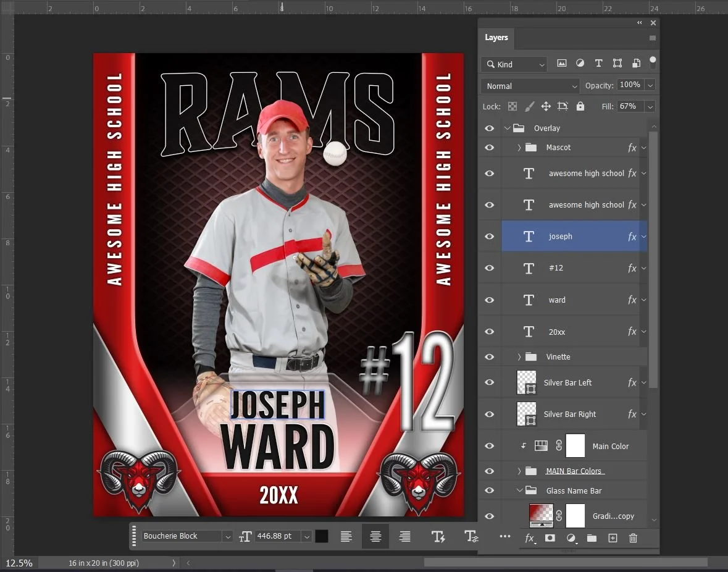Open the Kind filter dropdown
The width and height of the screenshot is (728, 572).
click(514, 64)
